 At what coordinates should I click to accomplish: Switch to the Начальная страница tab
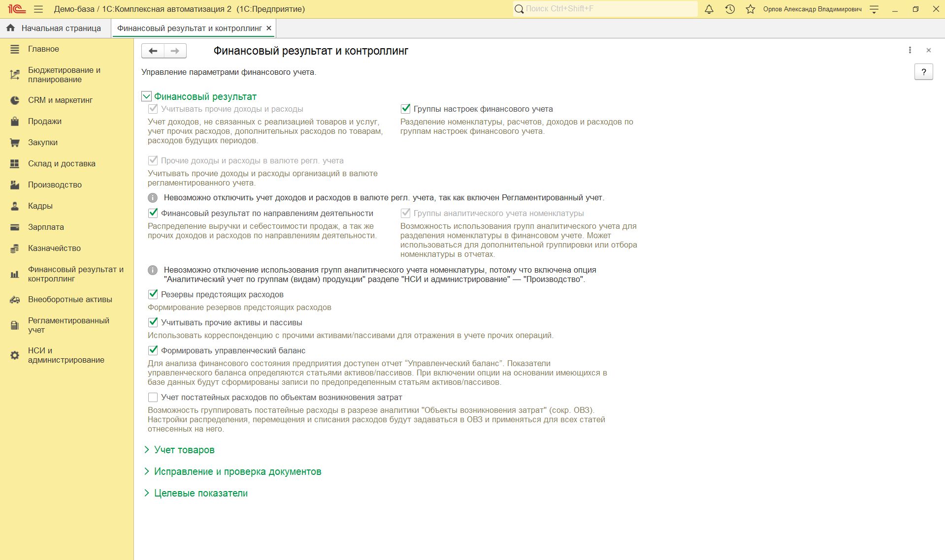coord(61,28)
